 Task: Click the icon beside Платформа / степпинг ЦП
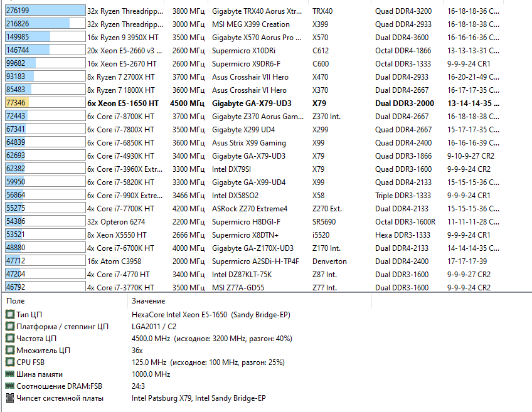click(10, 326)
